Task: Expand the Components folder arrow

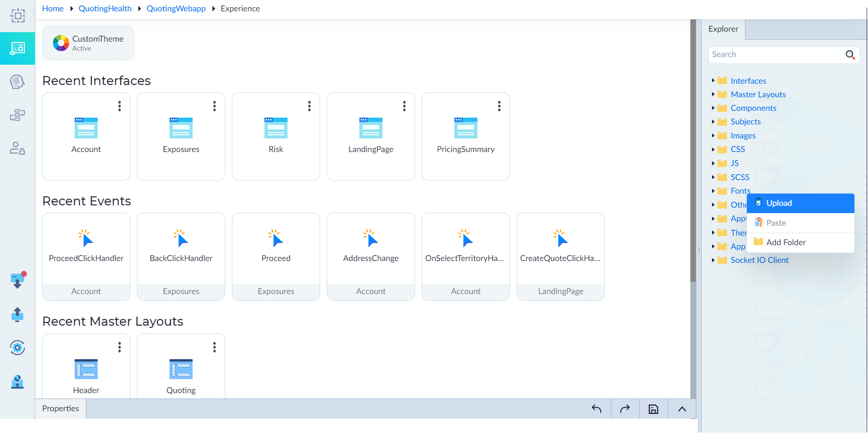Action: coord(713,108)
